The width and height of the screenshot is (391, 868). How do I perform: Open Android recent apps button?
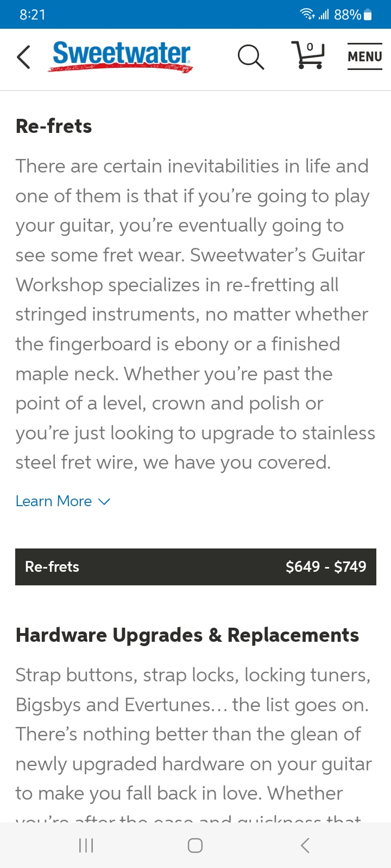[x=86, y=845]
